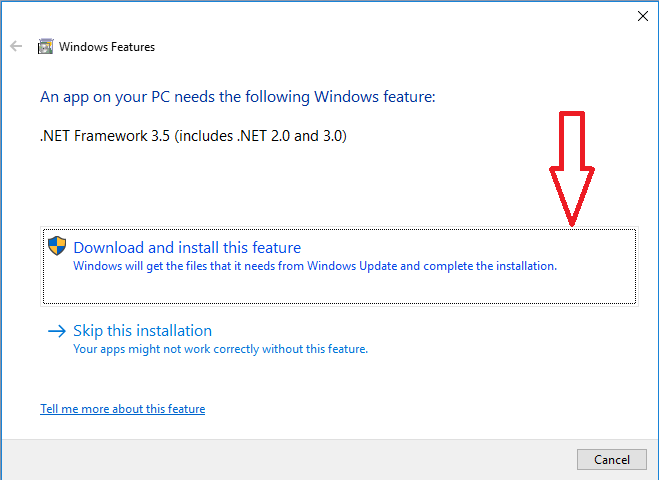This screenshot has height=480, width=659.
Task: Click 'Your apps might not work correctly' text
Action: pos(220,350)
